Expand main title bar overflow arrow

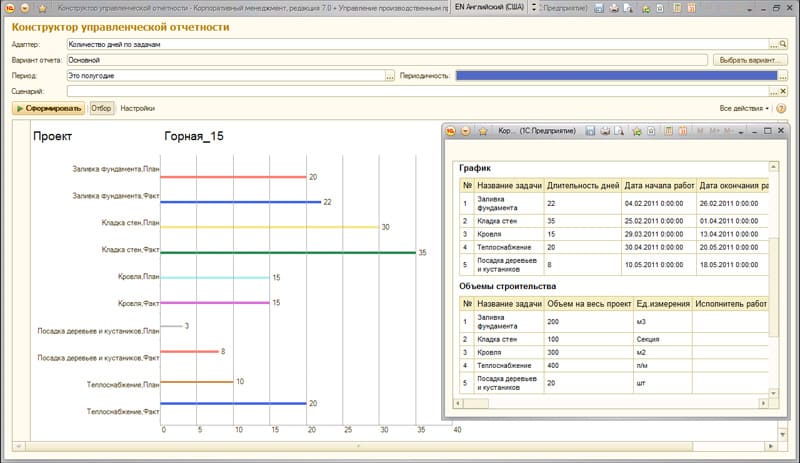(749, 9)
